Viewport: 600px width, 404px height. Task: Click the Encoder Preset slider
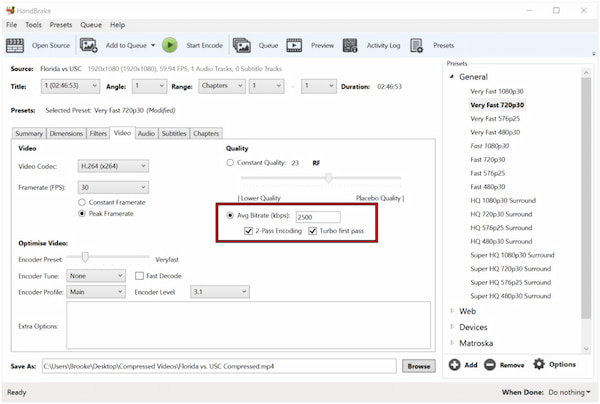pyautogui.click(x=85, y=256)
